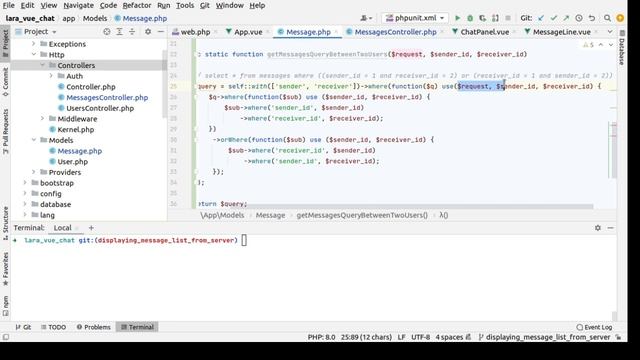Viewport: 640px width, 360px height.
Task: Add a new terminal tab with the plus icon
Action: pos(91,228)
